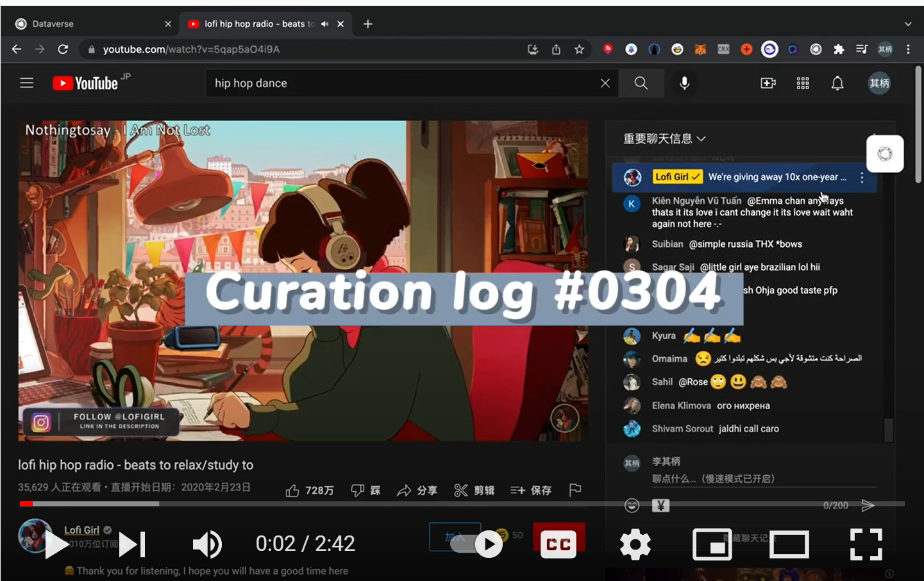This screenshot has height=581, width=924.
Task: Share the video via 分享
Action: click(x=417, y=491)
